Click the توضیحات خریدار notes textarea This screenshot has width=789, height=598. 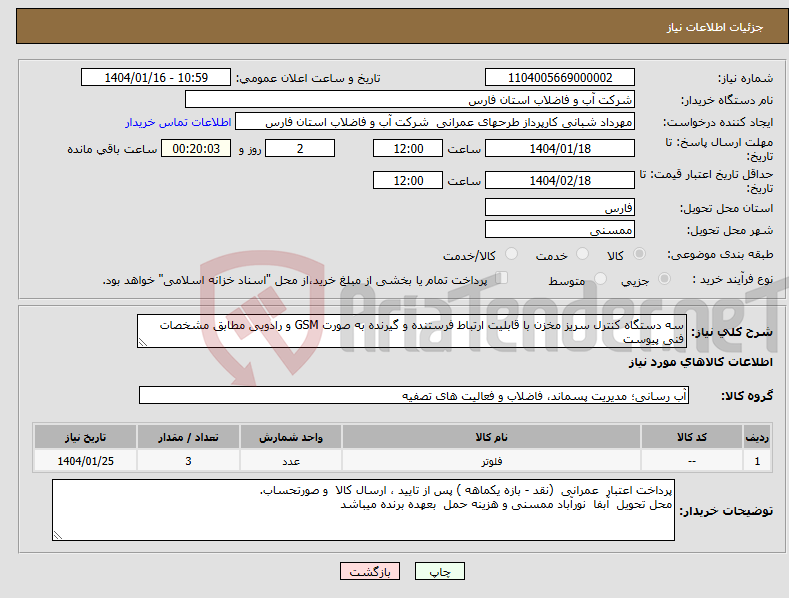[x=363, y=510]
